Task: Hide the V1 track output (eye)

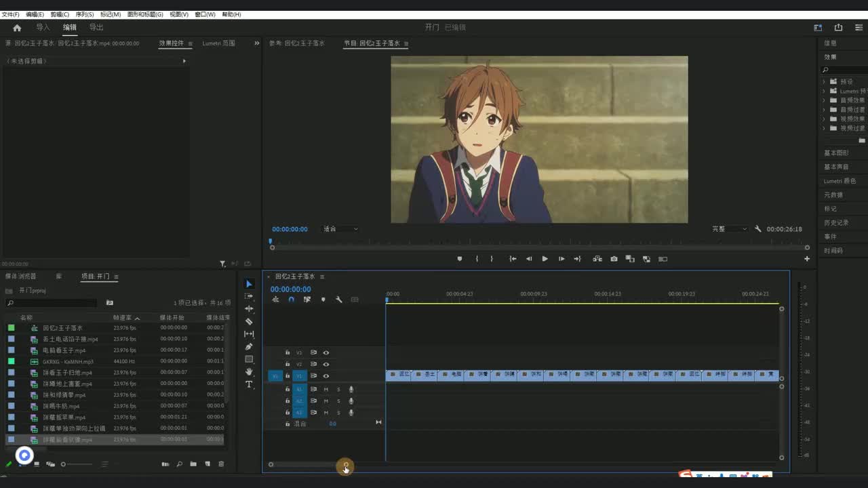Action: click(x=326, y=375)
